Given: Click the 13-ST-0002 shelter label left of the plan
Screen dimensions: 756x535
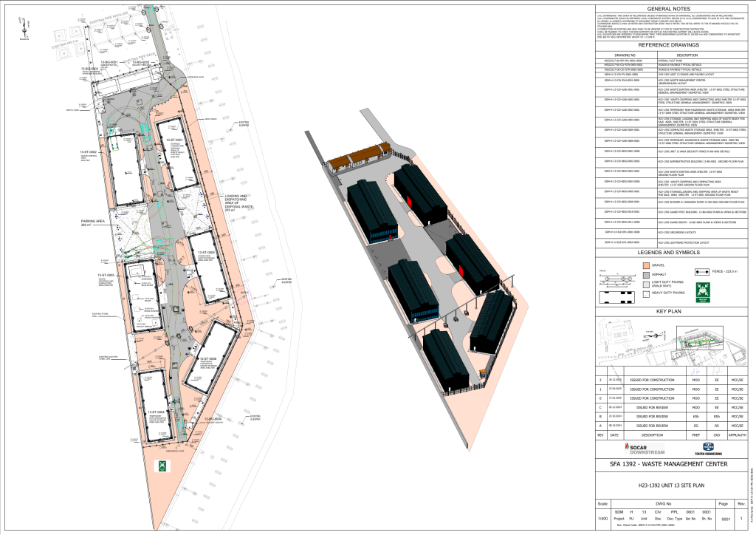Looking at the screenshot, I should [89, 152].
